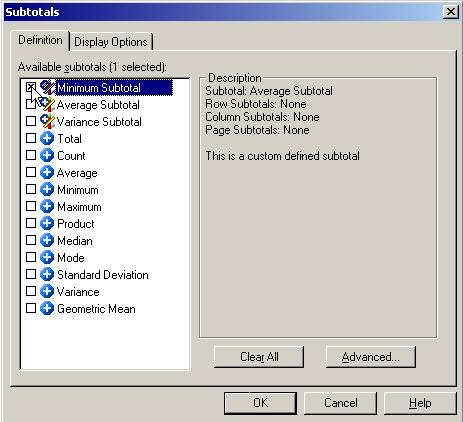Close the Subtotals dialog window
Screen dimensions: 463x422
[x=450, y=12]
